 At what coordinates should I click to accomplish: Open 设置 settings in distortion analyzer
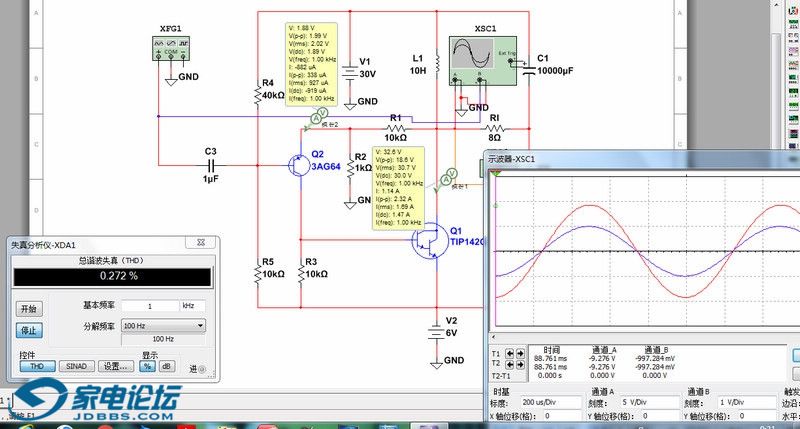117,366
